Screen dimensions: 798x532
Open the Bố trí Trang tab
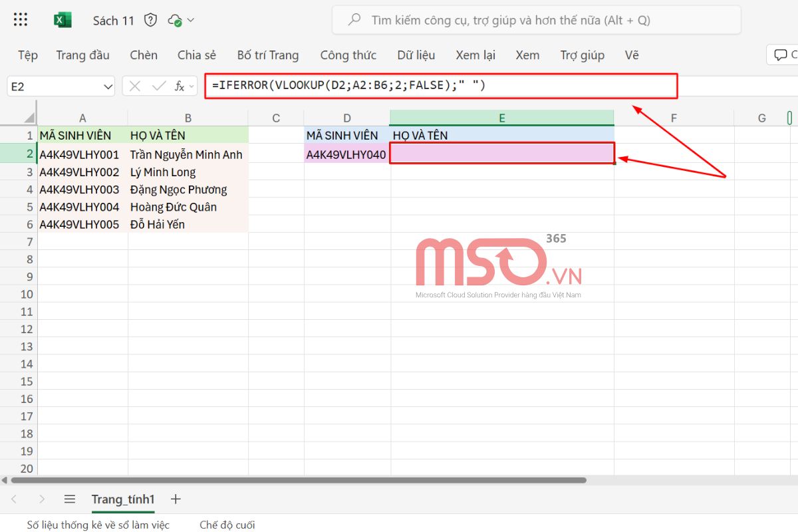(268, 55)
